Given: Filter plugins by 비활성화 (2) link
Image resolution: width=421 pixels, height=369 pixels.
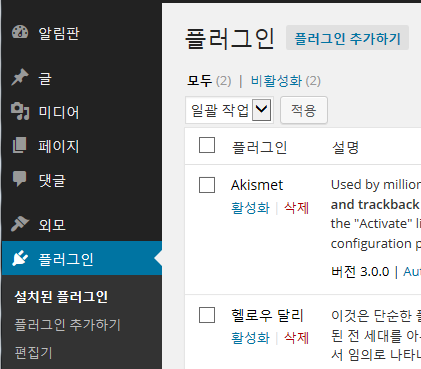Looking at the screenshot, I should [x=286, y=81].
